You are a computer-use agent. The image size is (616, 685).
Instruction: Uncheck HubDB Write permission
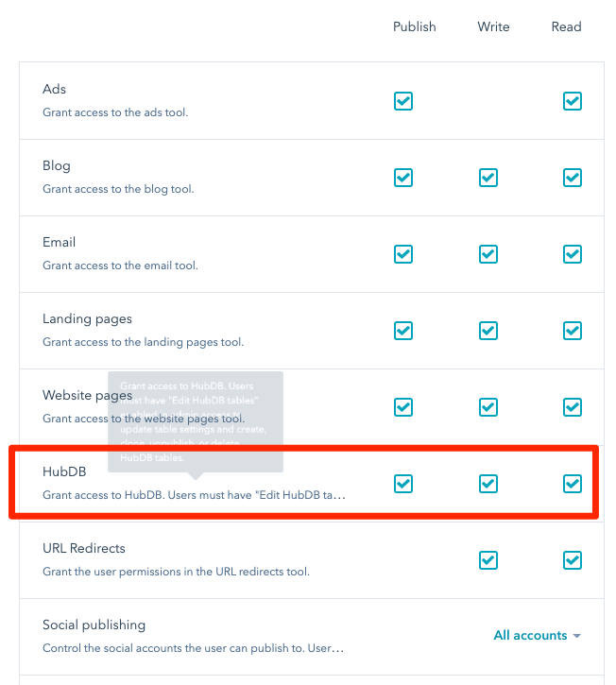click(488, 484)
